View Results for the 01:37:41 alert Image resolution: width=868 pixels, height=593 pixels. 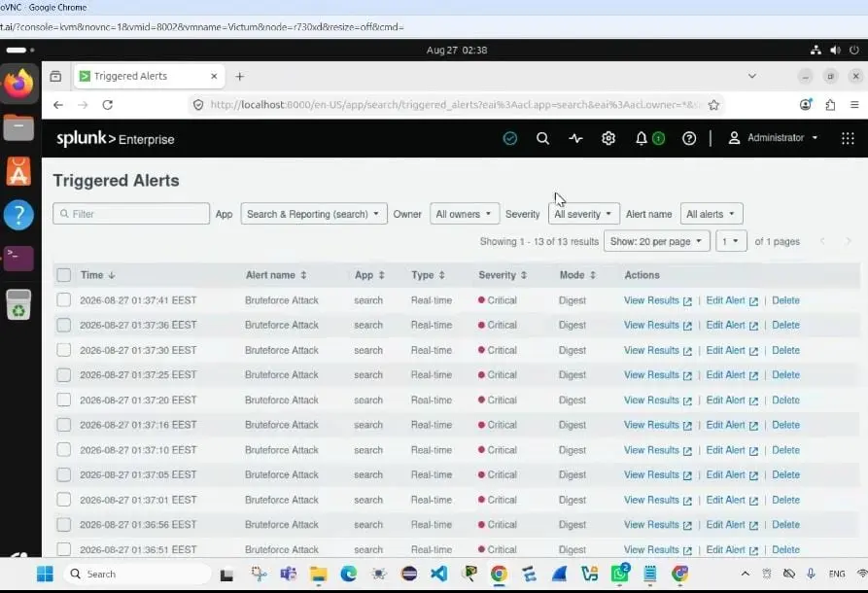[x=658, y=300]
